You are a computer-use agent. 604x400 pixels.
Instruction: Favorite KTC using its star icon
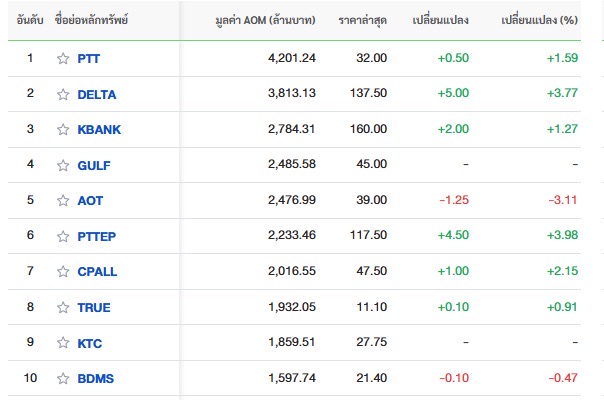(x=63, y=343)
